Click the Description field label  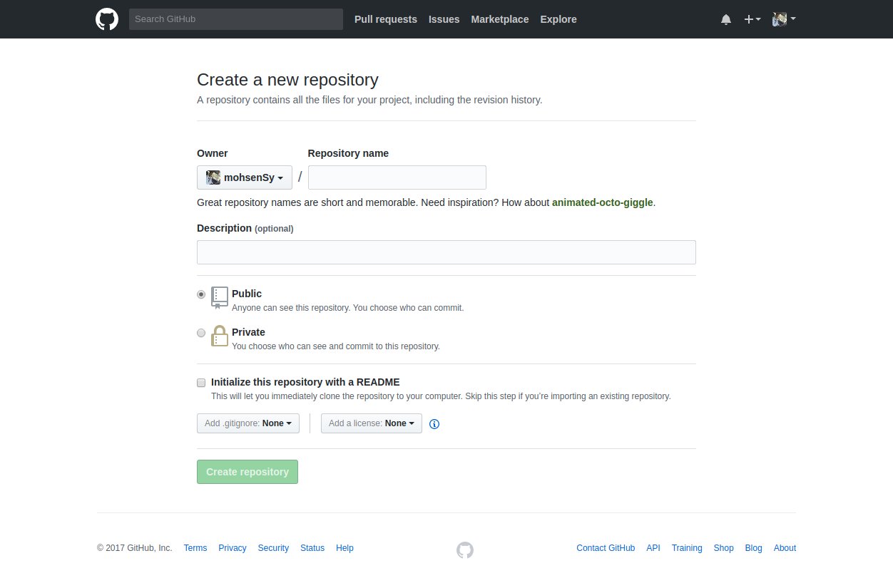coord(245,228)
